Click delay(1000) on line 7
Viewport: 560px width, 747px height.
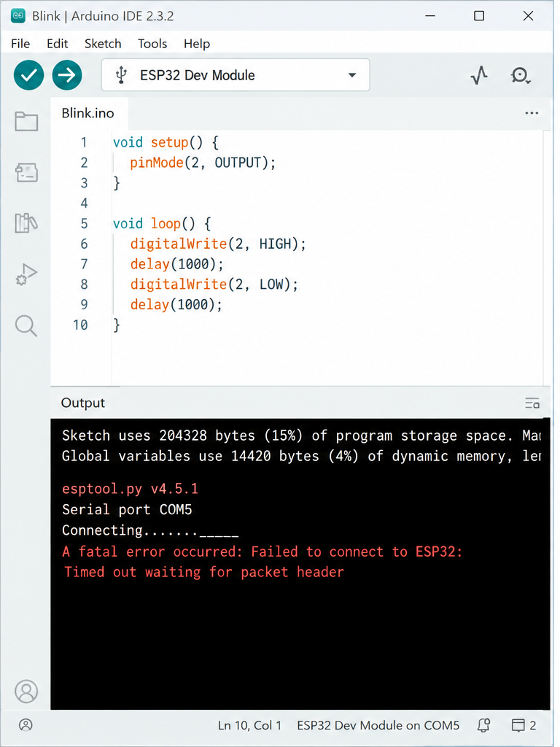point(176,264)
